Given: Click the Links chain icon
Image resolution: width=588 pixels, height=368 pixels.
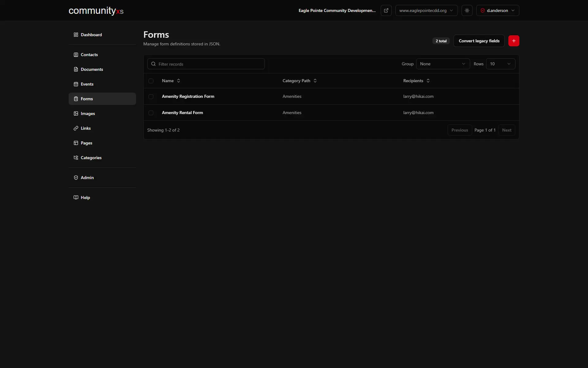Looking at the screenshot, I should (76, 128).
